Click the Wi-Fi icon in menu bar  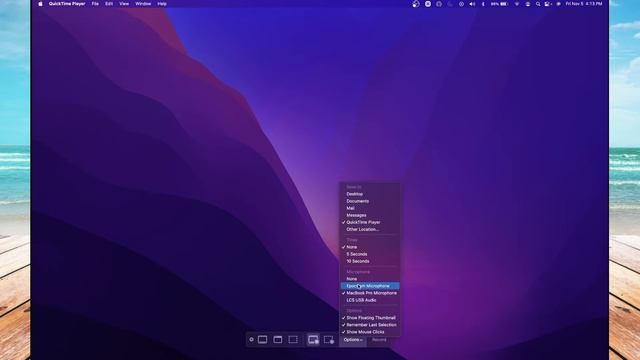[x=517, y=4]
